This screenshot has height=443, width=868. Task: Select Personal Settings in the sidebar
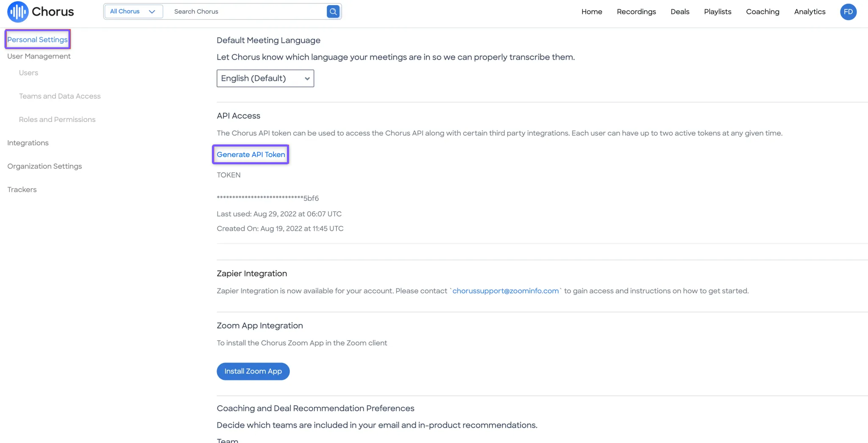(x=37, y=39)
